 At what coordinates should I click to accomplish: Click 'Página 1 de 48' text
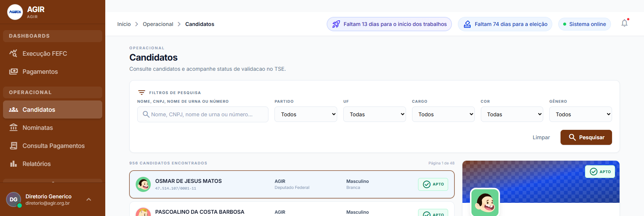[441, 163]
